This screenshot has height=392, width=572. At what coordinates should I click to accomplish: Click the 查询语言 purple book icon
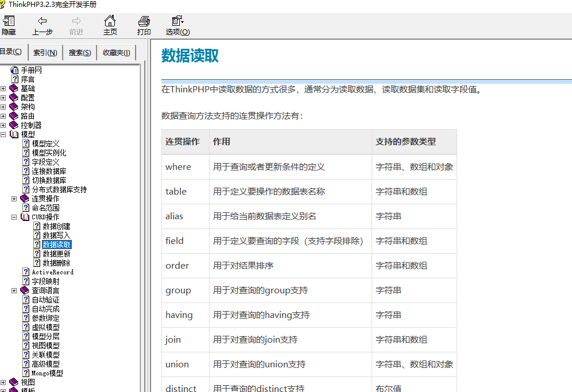pyautogui.click(x=25, y=290)
